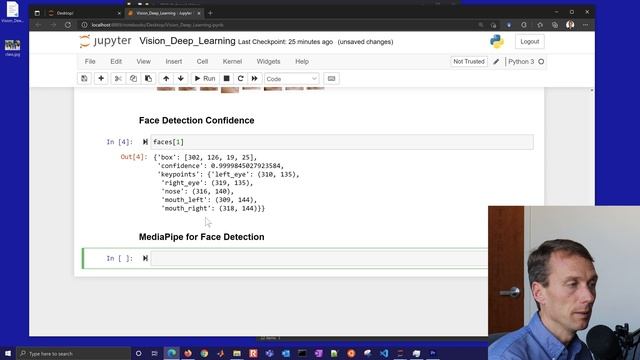Open the browser profile avatar
This screenshot has height=360, width=640.
click(570, 25)
